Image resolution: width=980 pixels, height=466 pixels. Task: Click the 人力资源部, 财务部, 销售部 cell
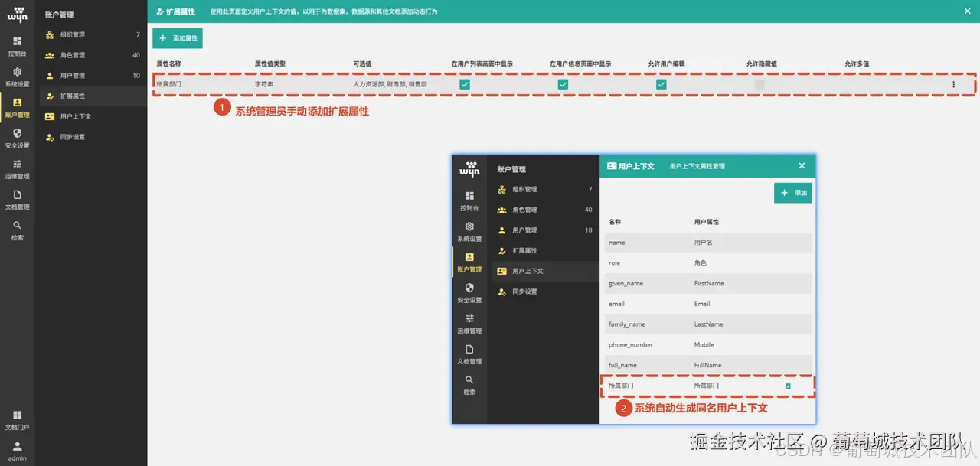(x=390, y=84)
